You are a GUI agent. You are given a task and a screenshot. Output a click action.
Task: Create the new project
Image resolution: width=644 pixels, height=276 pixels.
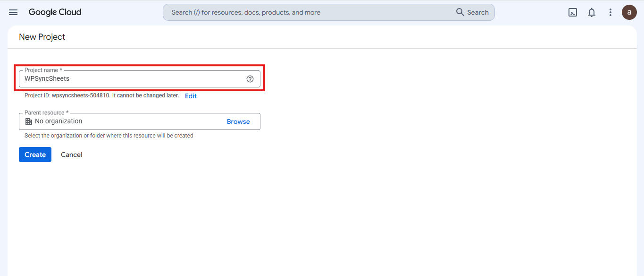[35, 155]
